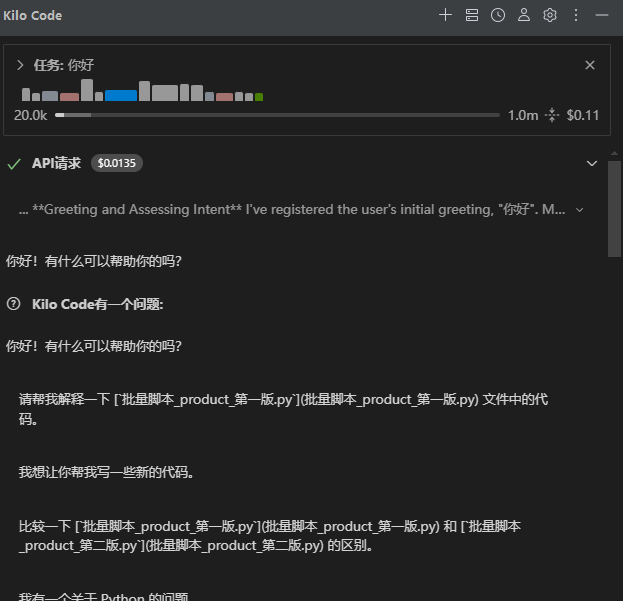This screenshot has width=623, height=601.
Task: Choose suggestion explaining 批量脚本_product_第一版.py code
Action: (x=283, y=409)
